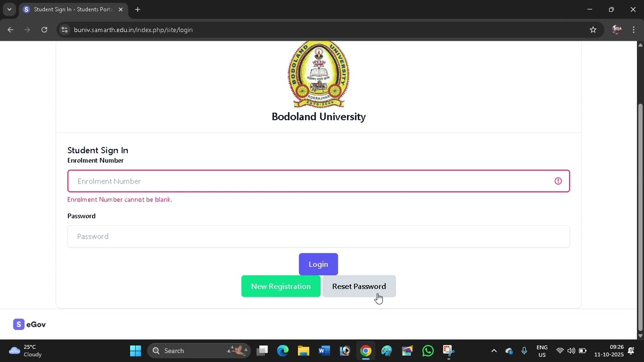Open File Explorer from the taskbar
The width and height of the screenshot is (644, 362).
(x=303, y=350)
